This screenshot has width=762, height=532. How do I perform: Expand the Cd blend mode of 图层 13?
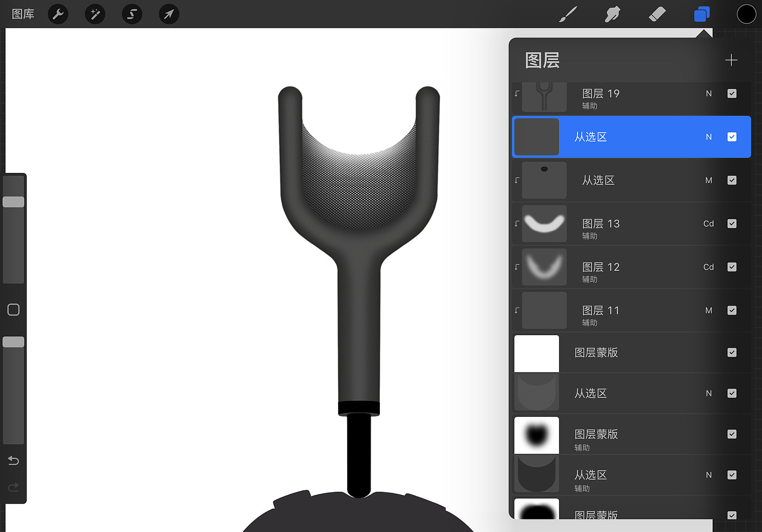point(709,224)
